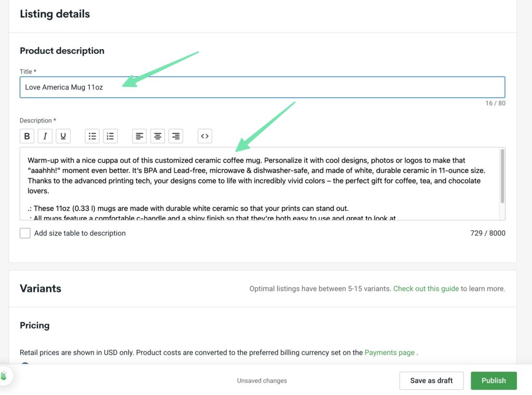This screenshot has height=395, width=532.
Task: Publish the product listing
Action: click(x=494, y=380)
